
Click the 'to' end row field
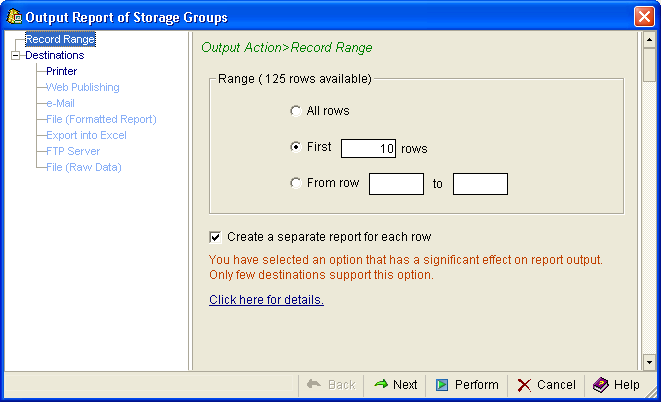480,184
